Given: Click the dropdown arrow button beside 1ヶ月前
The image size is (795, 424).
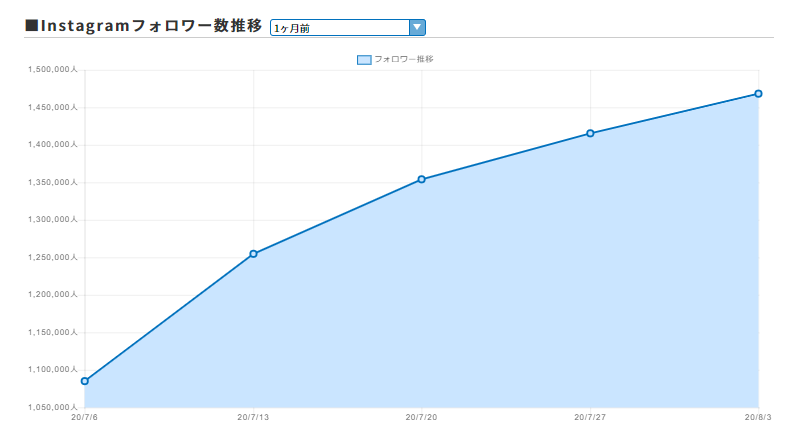Looking at the screenshot, I should coord(417,27).
